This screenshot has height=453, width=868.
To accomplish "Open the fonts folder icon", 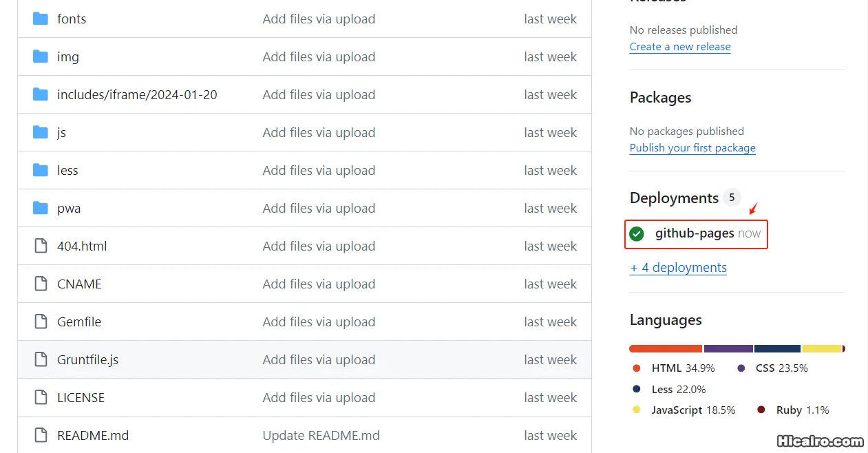I will pos(40,19).
